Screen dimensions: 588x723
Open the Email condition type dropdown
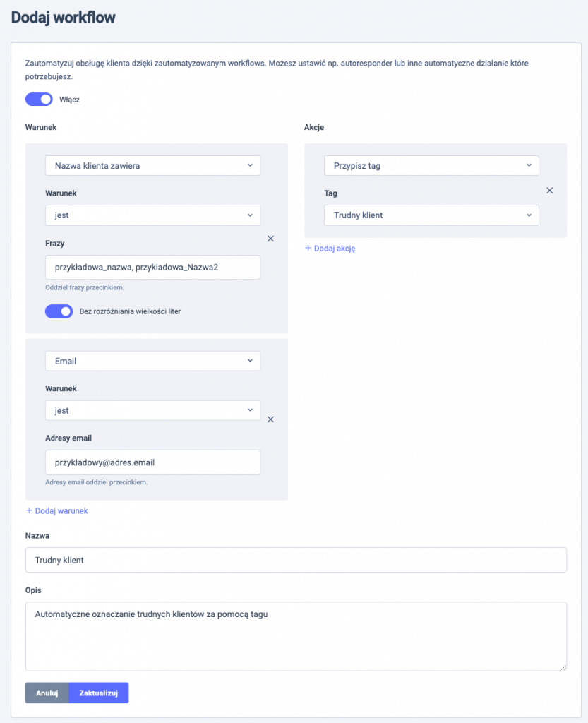(x=152, y=361)
